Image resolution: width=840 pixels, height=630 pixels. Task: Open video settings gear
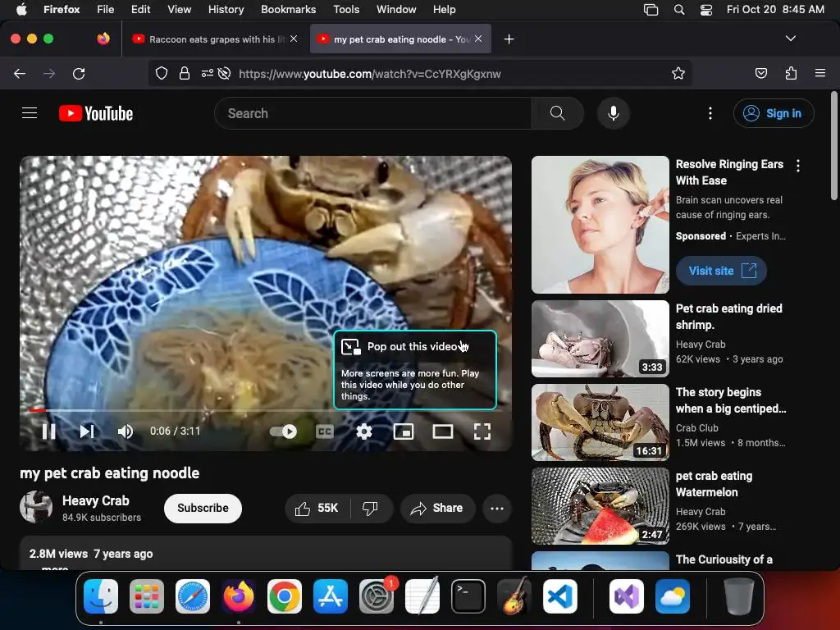point(364,431)
